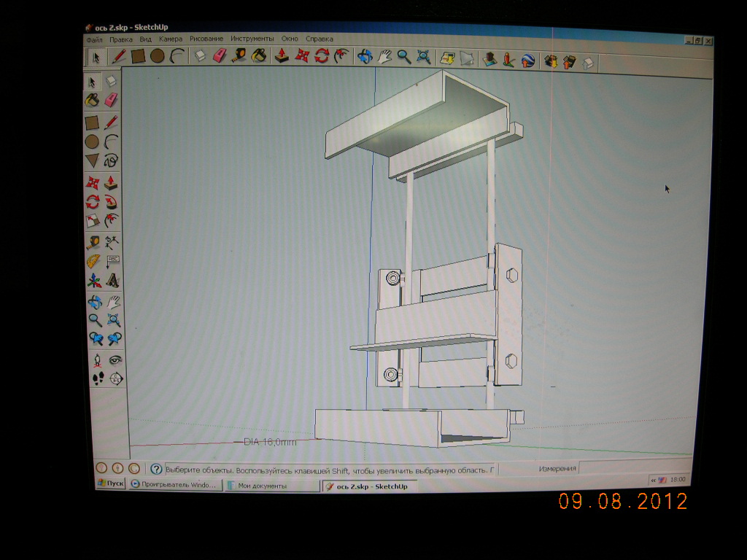The width and height of the screenshot is (747, 560).
Task: Choose the Rotate tool in top toolbar
Action: pyautogui.click(x=322, y=56)
